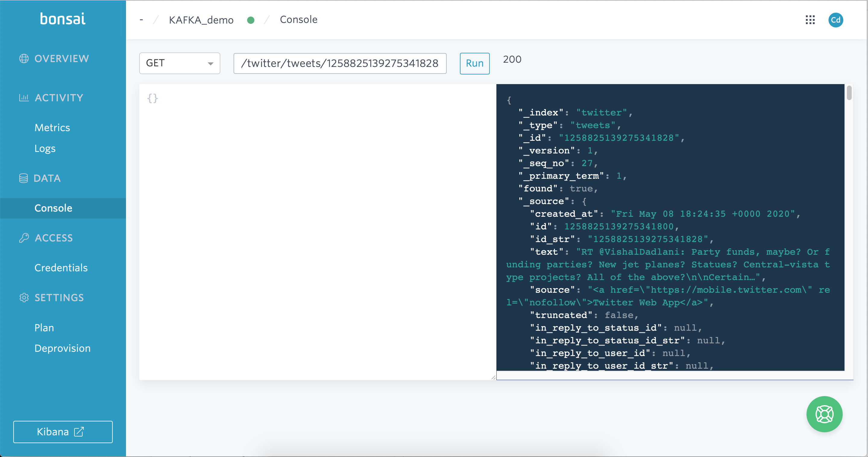Click the Overview globe icon
Viewport: 868px width, 457px height.
(x=24, y=59)
